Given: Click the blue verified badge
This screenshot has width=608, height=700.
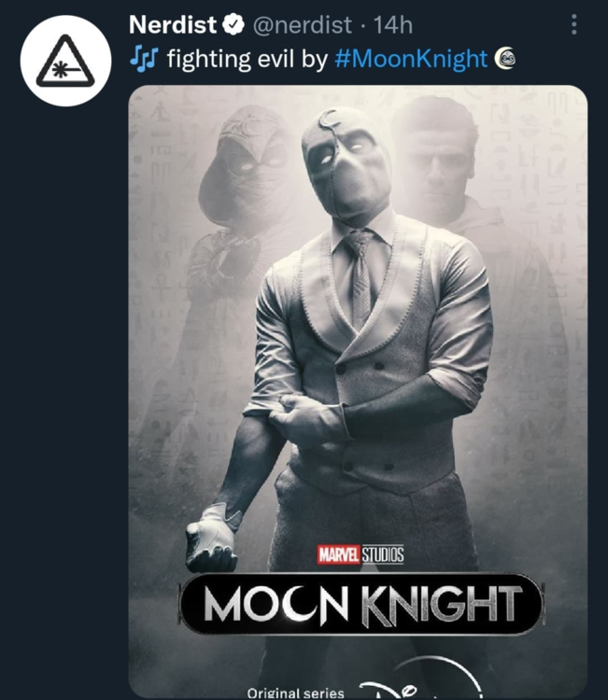Looking at the screenshot, I should pyautogui.click(x=233, y=25).
